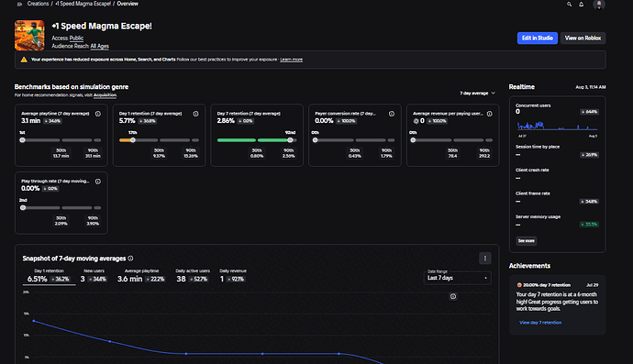Click the 20.00% day 7 retention achievement title
The height and width of the screenshot is (364, 633).
tap(547, 285)
